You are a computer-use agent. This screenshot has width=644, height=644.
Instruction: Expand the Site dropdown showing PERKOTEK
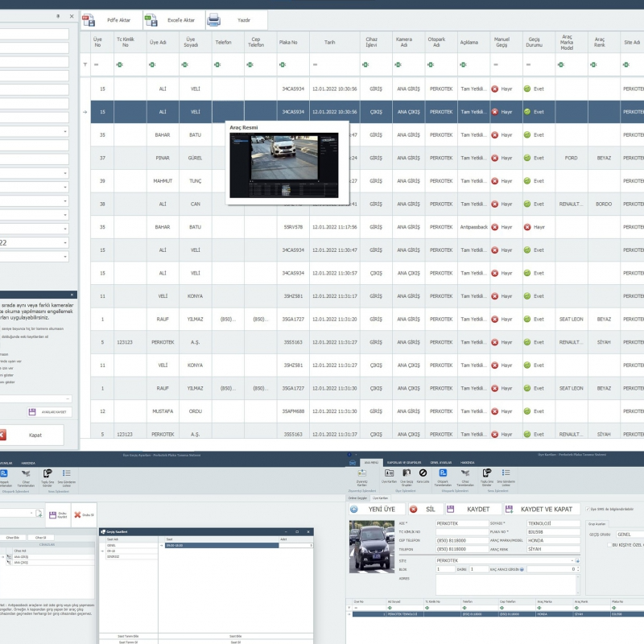point(576,559)
